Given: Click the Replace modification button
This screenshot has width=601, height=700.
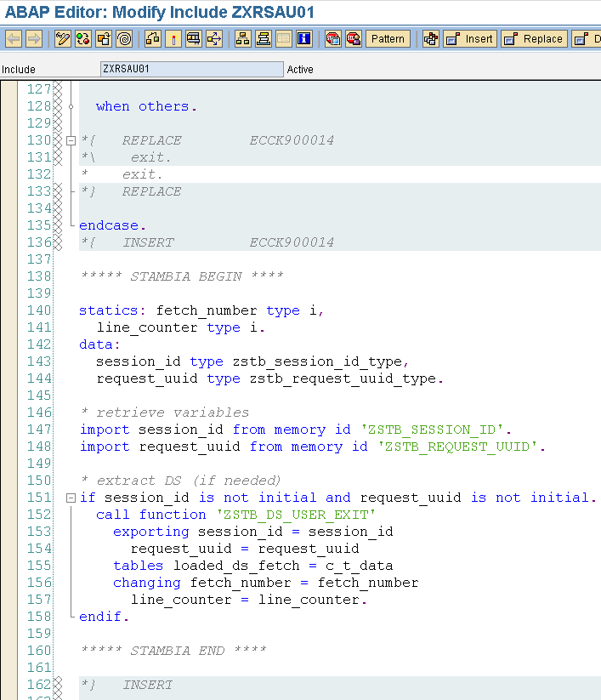Looking at the screenshot, I should [534, 39].
